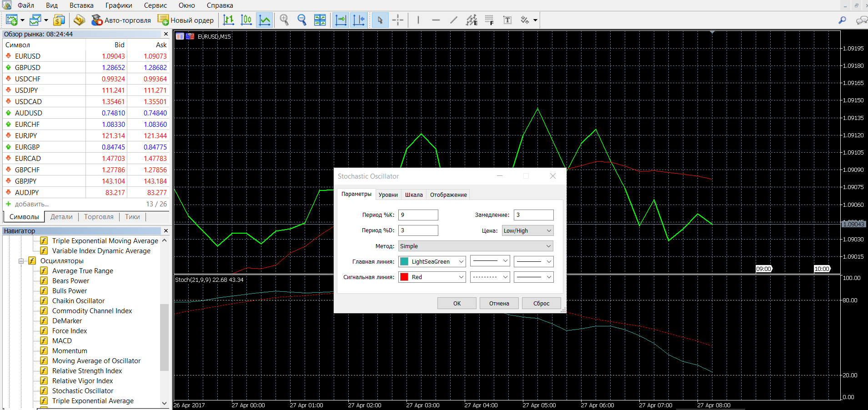Zoom in on the chart

pos(285,20)
